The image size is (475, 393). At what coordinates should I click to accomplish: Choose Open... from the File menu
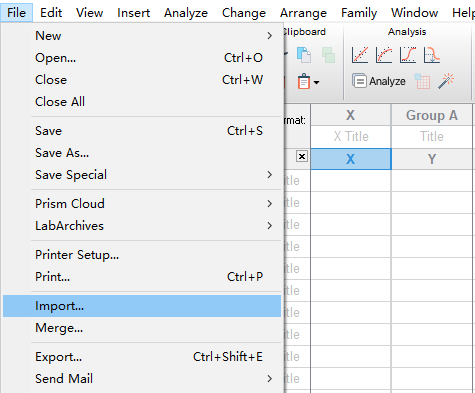coord(142,58)
